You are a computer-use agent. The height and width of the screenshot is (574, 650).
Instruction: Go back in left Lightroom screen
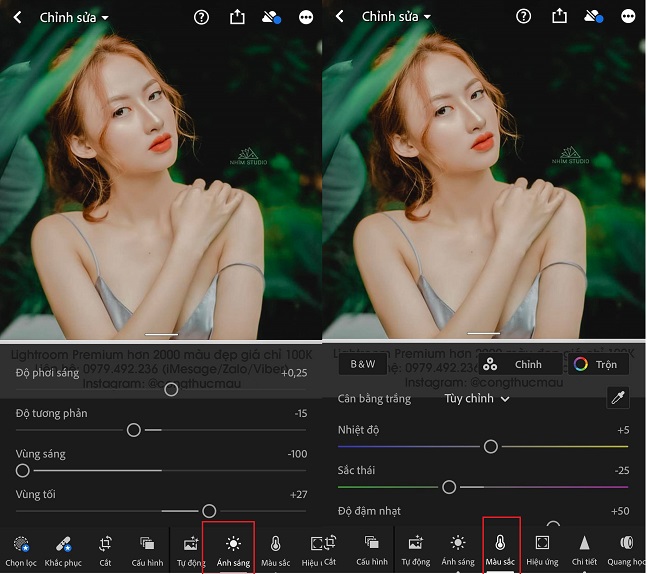(17, 17)
